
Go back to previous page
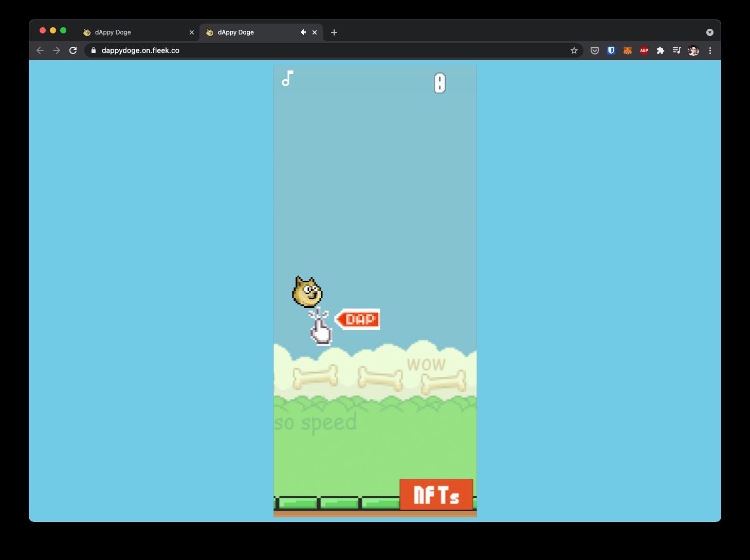pyautogui.click(x=40, y=50)
